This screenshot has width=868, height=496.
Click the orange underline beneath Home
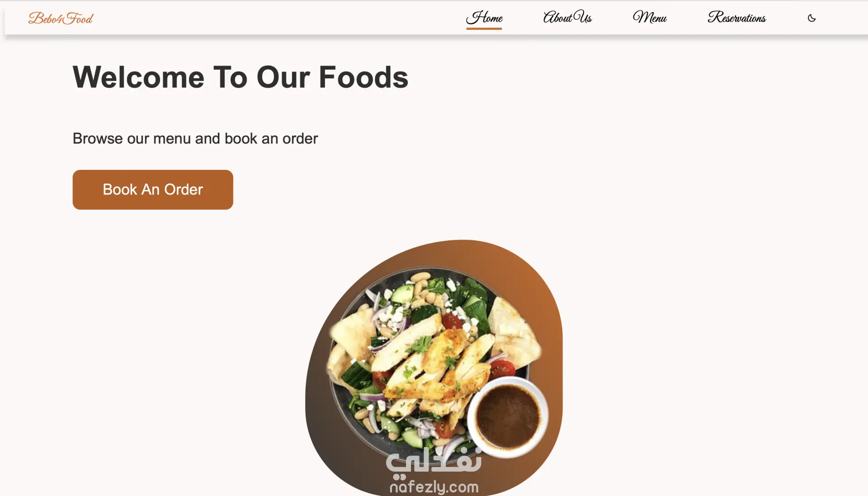(x=484, y=28)
